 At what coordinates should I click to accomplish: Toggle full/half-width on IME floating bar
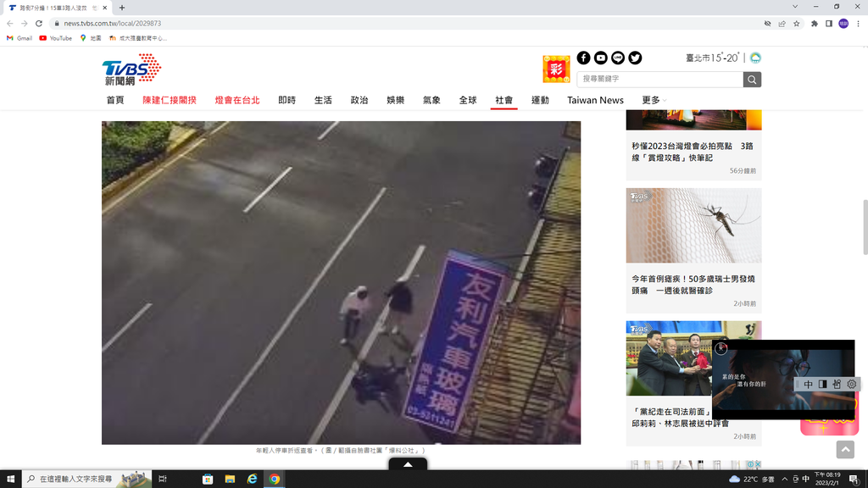[822, 385]
